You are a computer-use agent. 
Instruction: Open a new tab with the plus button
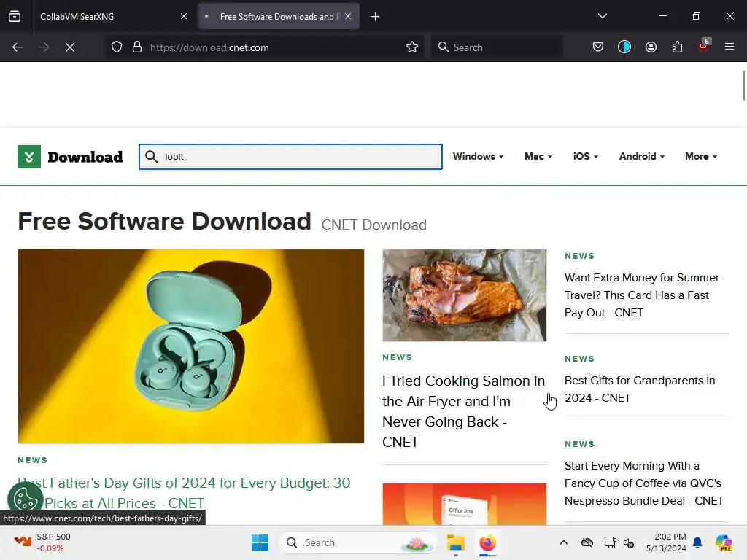click(375, 17)
